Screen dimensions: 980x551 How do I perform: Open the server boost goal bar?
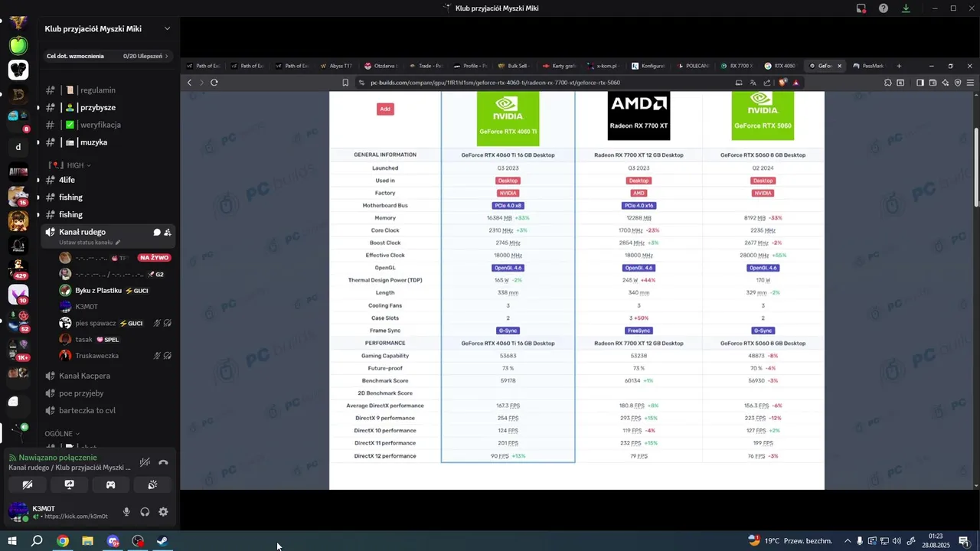click(x=107, y=56)
